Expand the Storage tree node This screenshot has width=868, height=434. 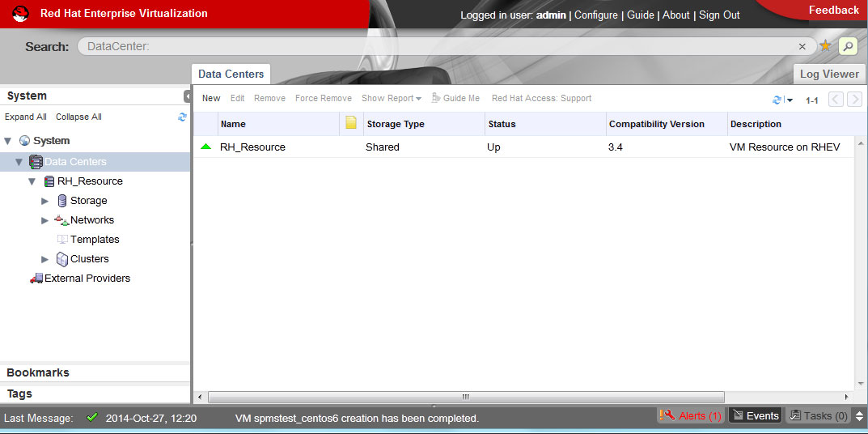coord(45,201)
